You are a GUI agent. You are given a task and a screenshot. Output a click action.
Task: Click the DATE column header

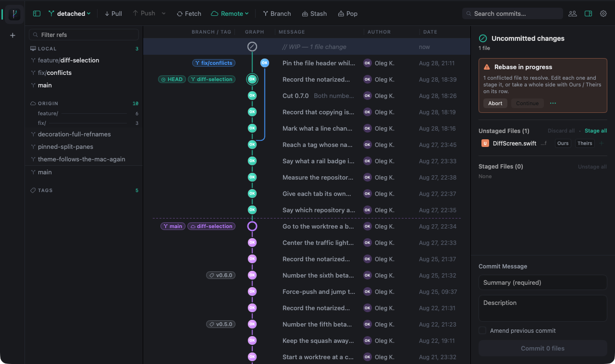[x=430, y=32]
